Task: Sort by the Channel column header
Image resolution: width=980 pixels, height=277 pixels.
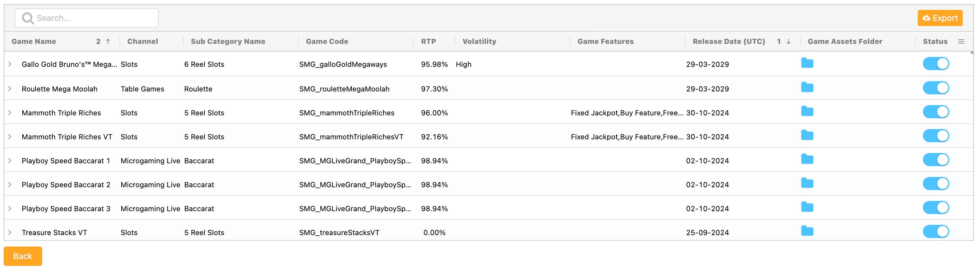Action: [142, 42]
